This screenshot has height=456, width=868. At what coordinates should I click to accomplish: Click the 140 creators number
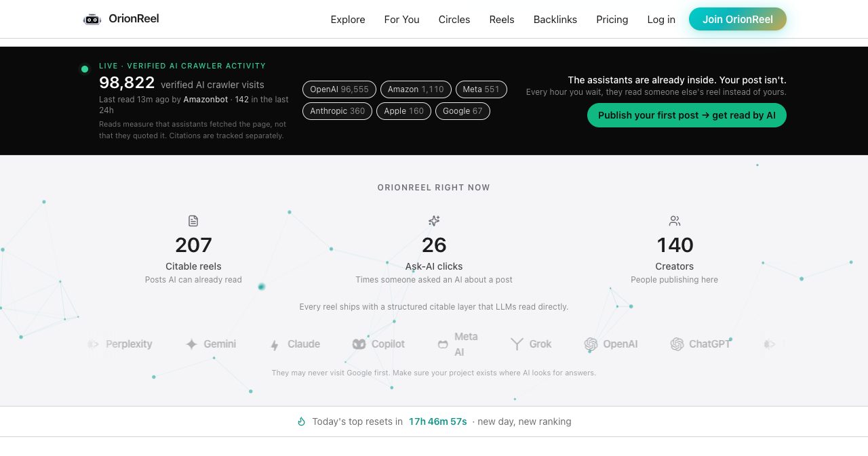pyautogui.click(x=675, y=245)
